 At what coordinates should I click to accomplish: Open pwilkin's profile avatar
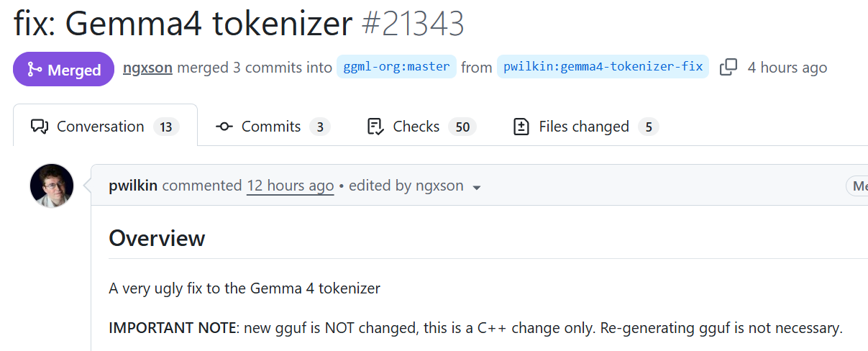(x=52, y=186)
